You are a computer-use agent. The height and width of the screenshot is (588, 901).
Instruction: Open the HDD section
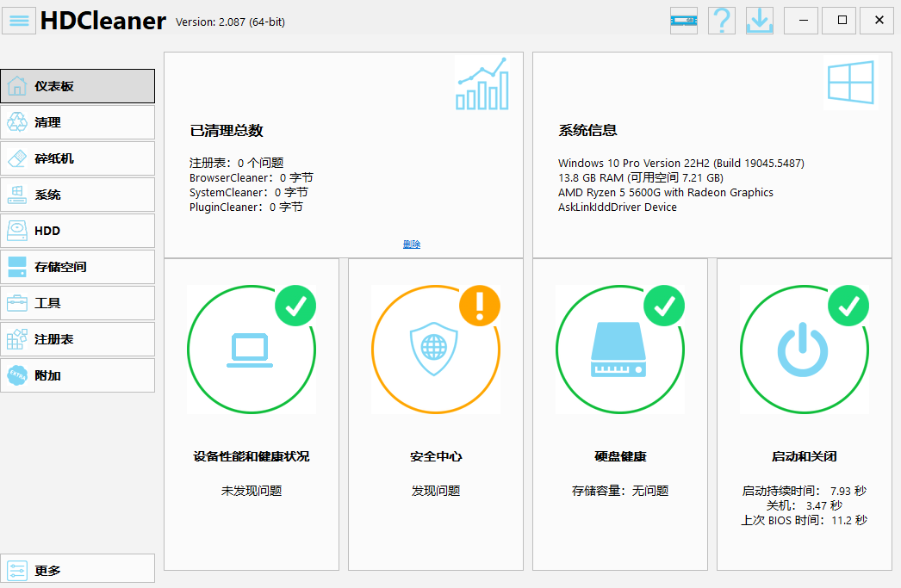[x=78, y=231]
